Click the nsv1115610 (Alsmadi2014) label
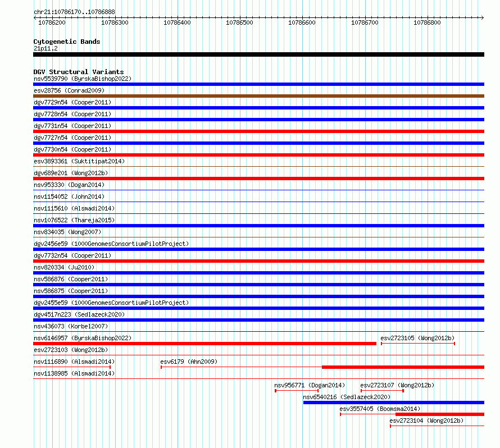The image size is (500, 448). pos(74,208)
